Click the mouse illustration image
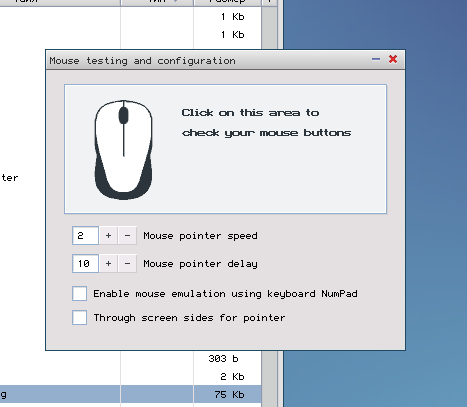 click(124, 149)
